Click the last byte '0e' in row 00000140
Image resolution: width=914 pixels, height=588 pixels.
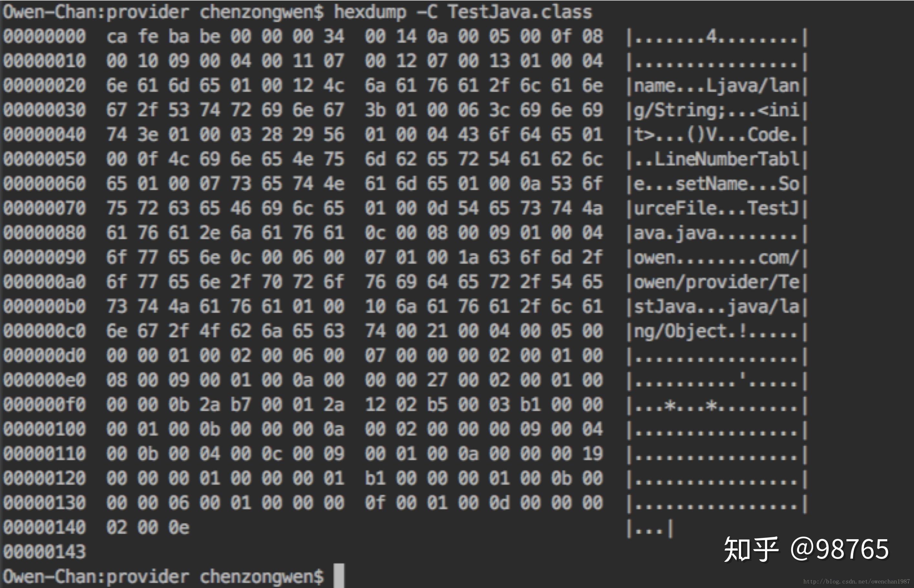coord(179,527)
